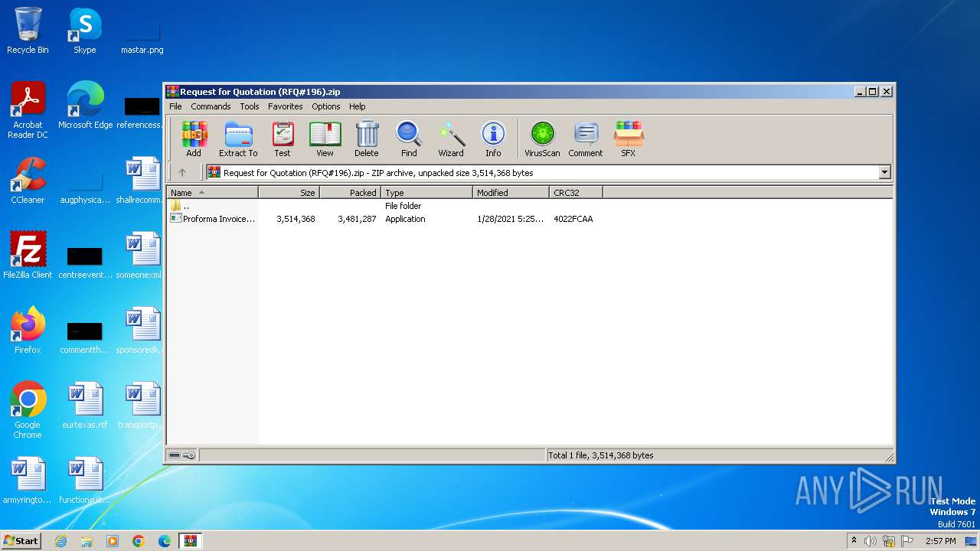Click the CRC value 4022FCAA
This screenshot has height=551, width=980.
tap(573, 219)
